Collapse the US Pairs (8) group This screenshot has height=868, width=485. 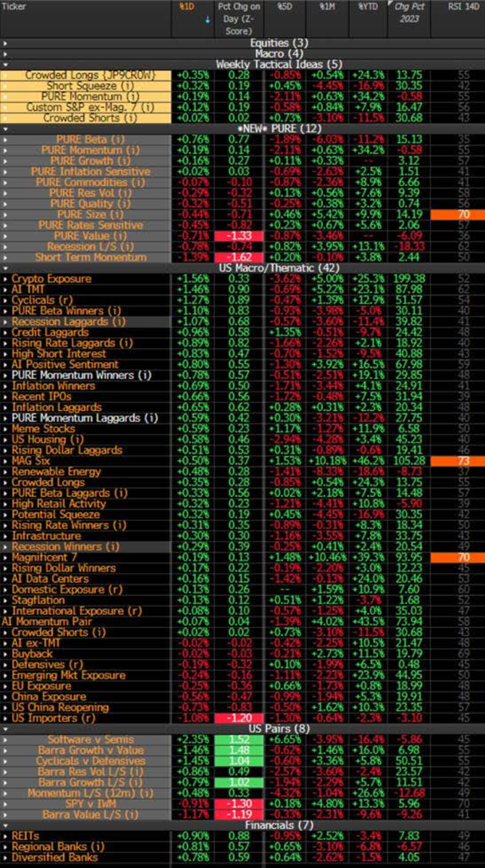(x=4, y=728)
